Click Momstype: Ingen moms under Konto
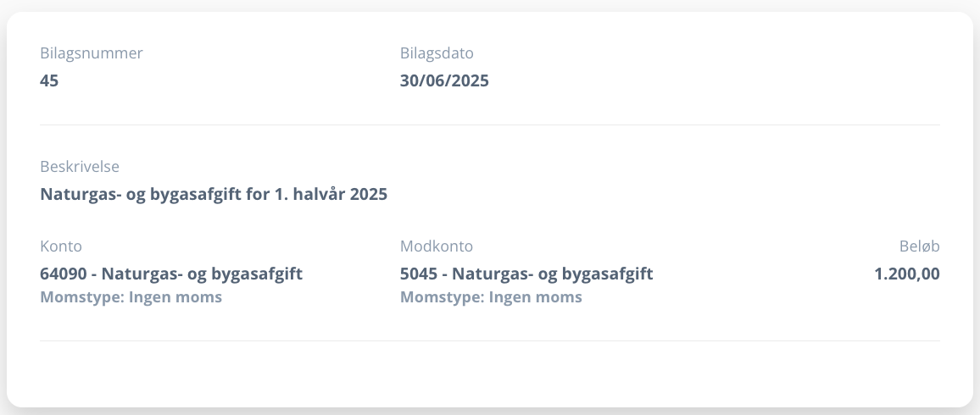This screenshot has height=415, width=980. tap(131, 297)
